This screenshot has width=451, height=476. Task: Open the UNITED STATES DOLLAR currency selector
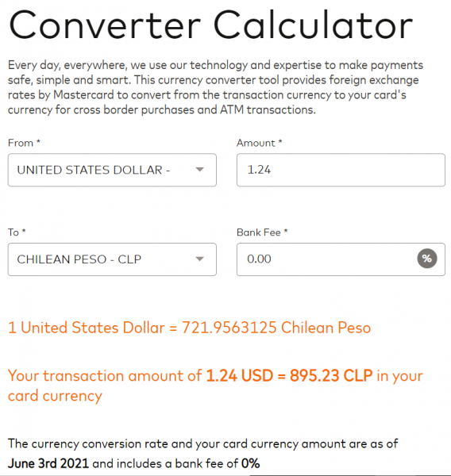pos(112,170)
